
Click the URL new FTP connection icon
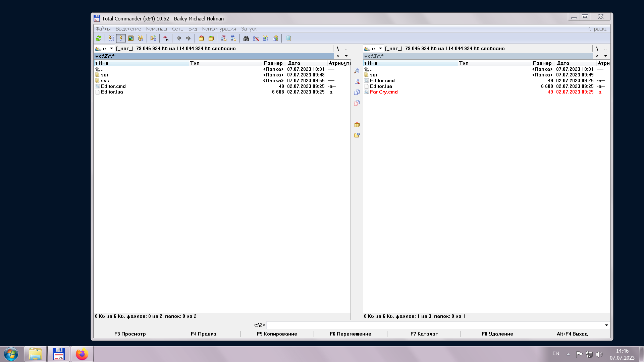(x=233, y=38)
